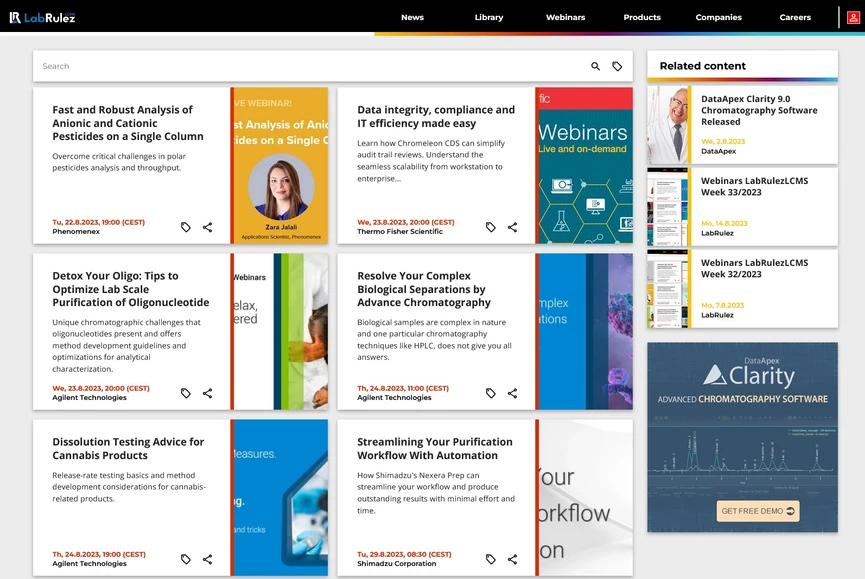The height and width of the screenshot is (579, 865).
Task: Open the Library menu item
Action: (489, 17)
